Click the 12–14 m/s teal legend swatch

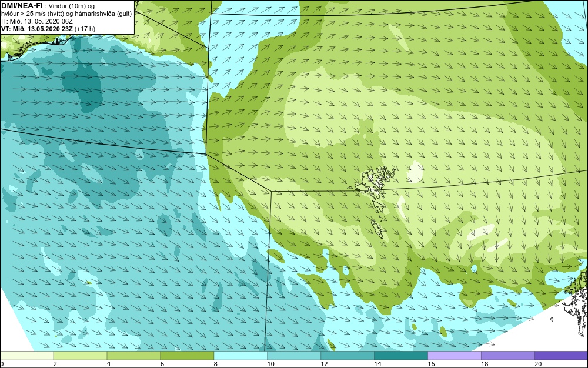348,356
